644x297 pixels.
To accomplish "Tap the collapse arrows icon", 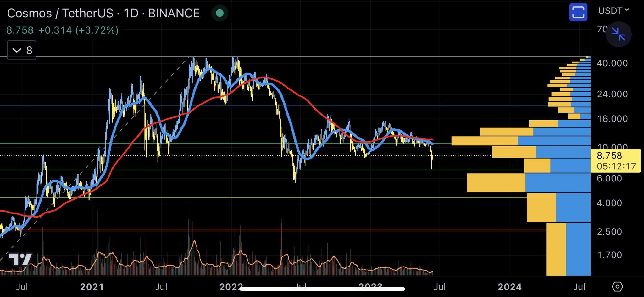I will click(x=619, y=34).
